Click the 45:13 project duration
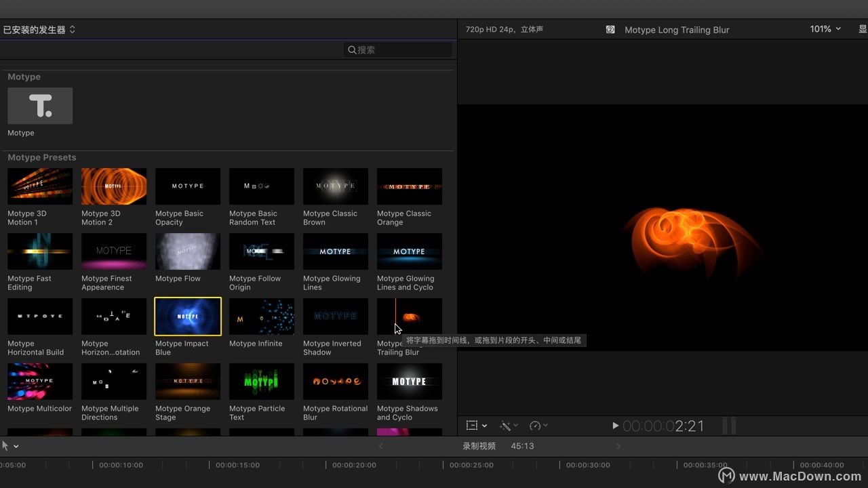868x488 pixels. click(x=522, y=446)
